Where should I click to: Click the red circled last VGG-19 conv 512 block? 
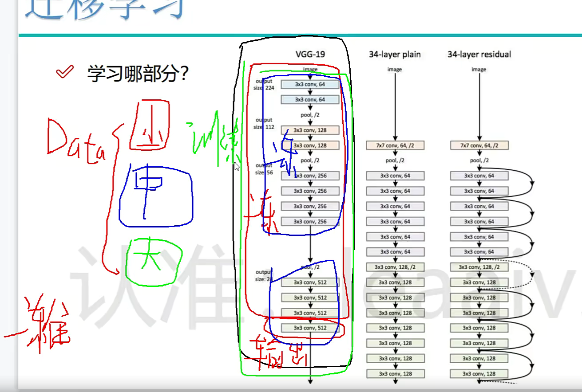[310, 328]
